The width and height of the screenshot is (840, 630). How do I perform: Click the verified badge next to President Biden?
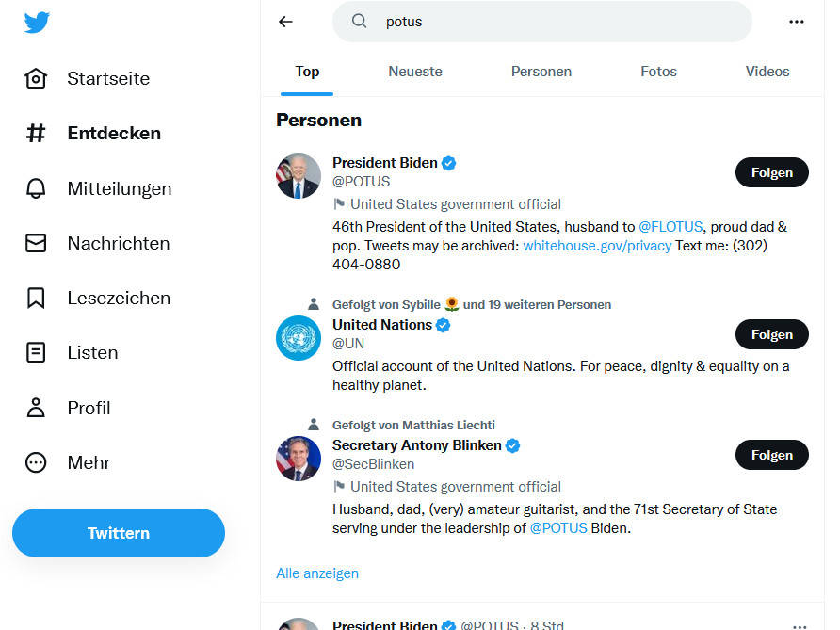coord(448,162)
